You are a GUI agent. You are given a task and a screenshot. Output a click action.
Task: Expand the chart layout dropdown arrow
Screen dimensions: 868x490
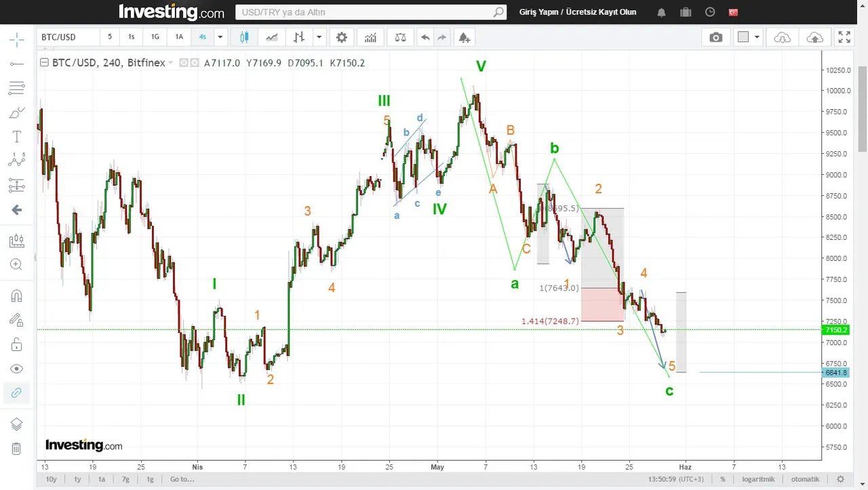(x=757, y=37)
